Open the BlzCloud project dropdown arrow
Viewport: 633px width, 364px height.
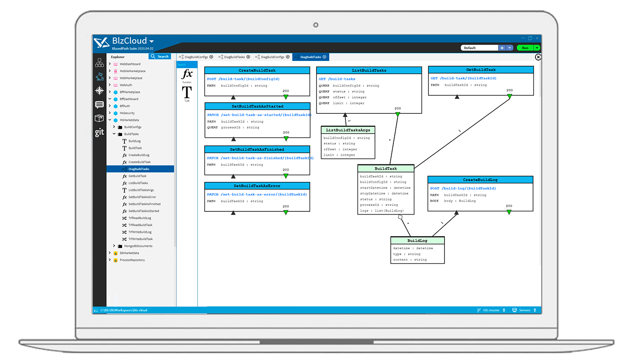click(x=151, y=41)
